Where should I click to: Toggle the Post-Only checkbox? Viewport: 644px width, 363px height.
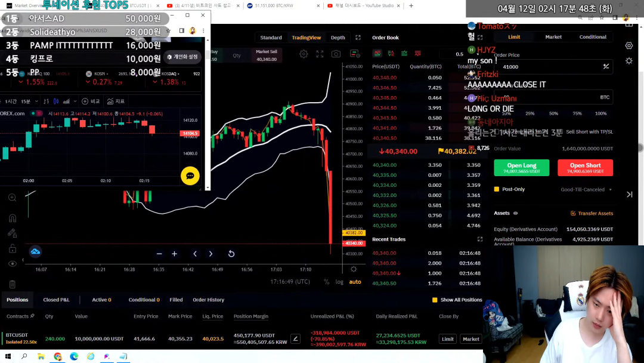(497, 189)
